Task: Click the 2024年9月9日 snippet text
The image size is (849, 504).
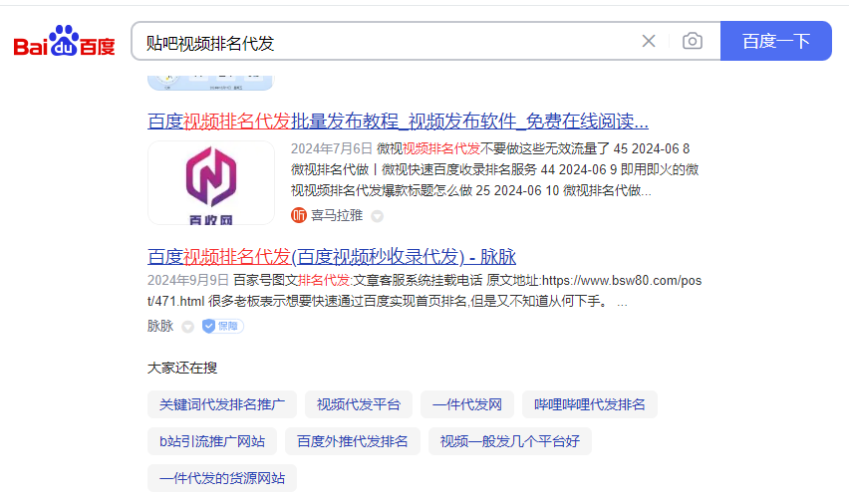Action: [188, 281]
